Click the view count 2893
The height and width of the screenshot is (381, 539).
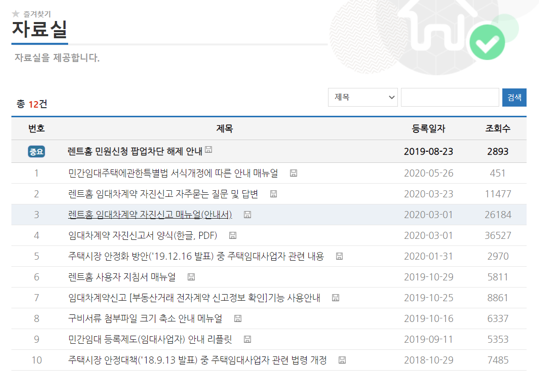(498, 151)
